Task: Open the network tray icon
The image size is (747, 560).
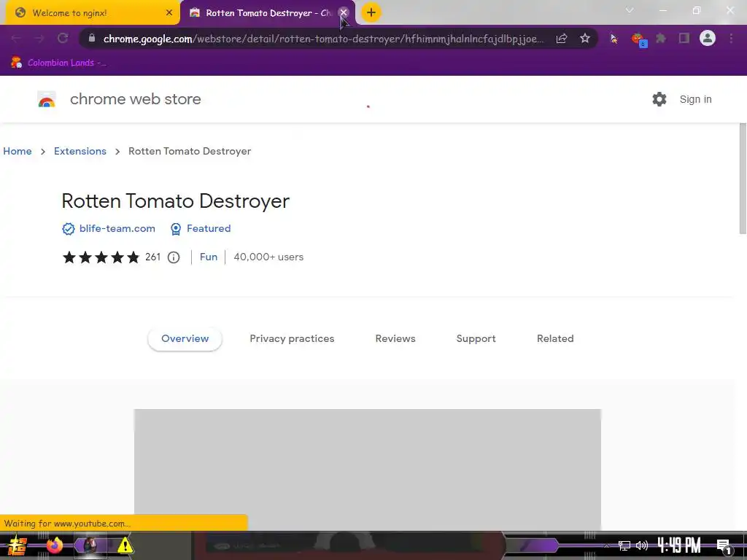Action: (624, 545)
